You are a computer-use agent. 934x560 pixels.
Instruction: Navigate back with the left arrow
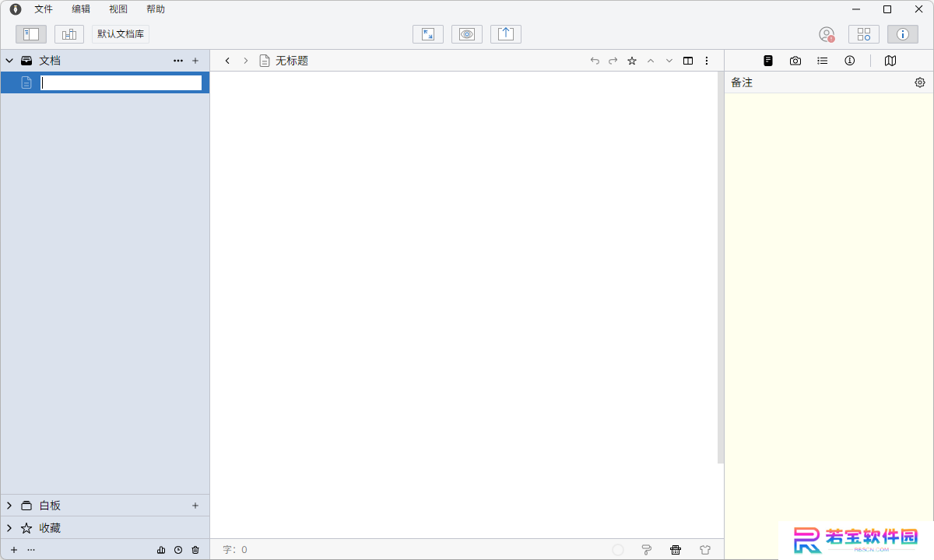tap(227, 61)
